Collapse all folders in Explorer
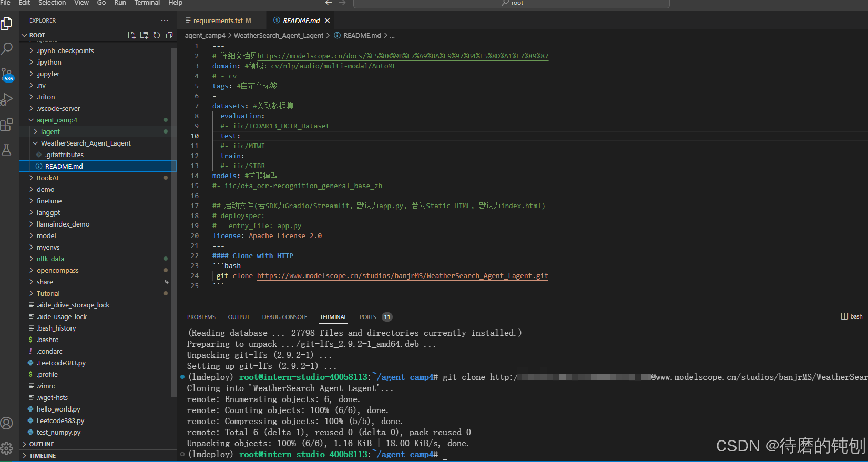868x462 pixels. coord(169,35)
